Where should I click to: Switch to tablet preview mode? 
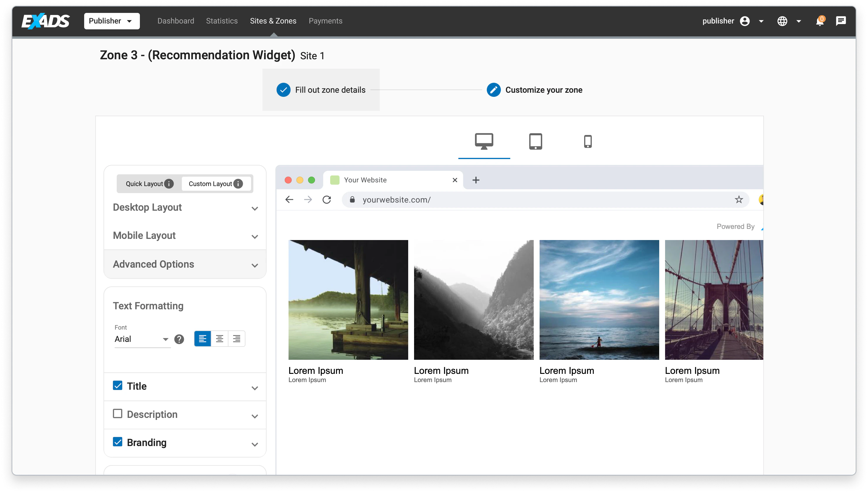click(x=535, y=141)
